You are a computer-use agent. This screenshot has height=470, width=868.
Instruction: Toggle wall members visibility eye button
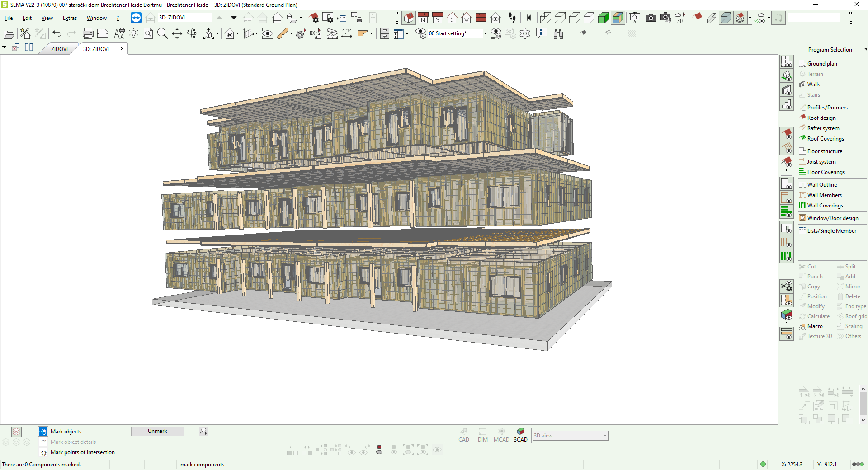click(x=787, y=242)
